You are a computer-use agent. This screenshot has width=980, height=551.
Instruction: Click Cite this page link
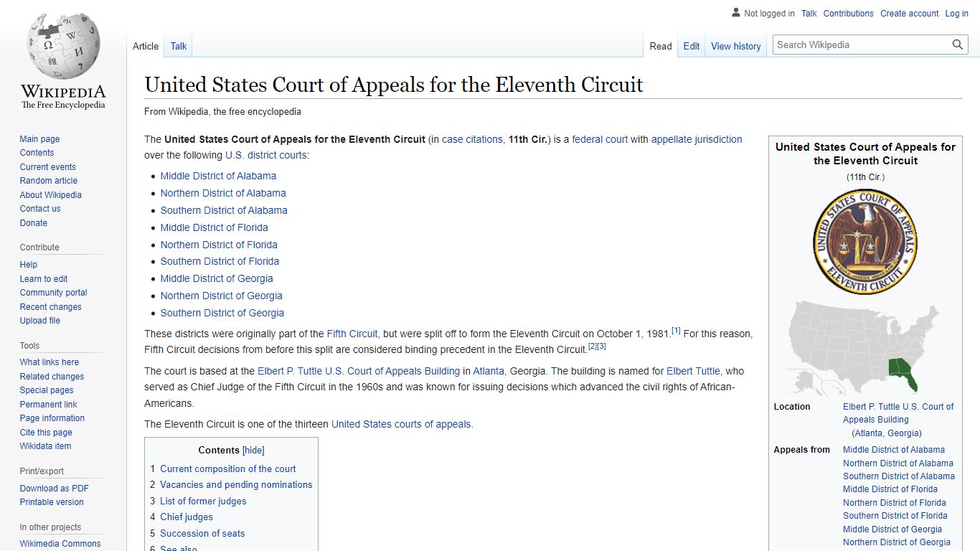tap(46, 433)
